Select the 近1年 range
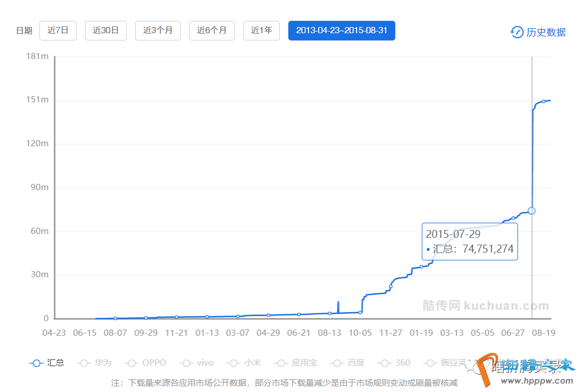The image size is (580, 392). tap(261, 30)
